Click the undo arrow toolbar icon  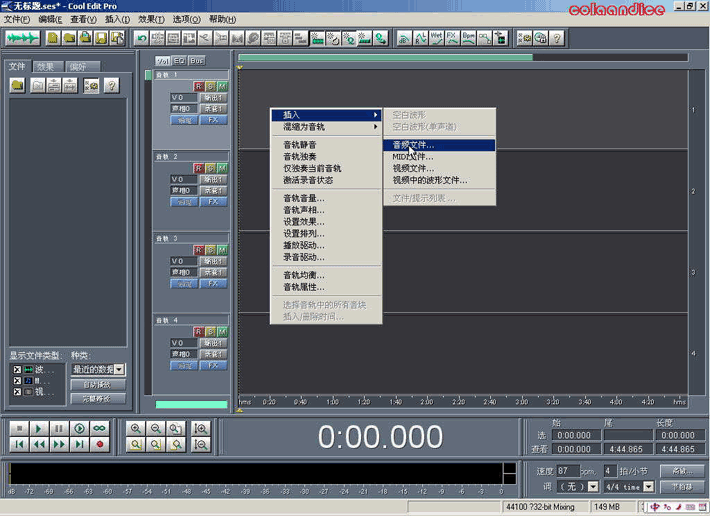click(x=141, y=38)
